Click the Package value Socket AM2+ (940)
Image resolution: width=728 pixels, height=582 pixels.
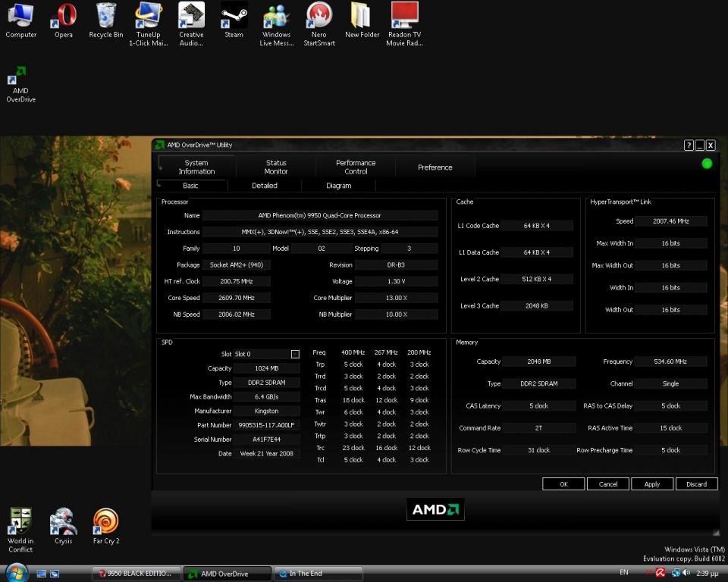click(237, 265)
